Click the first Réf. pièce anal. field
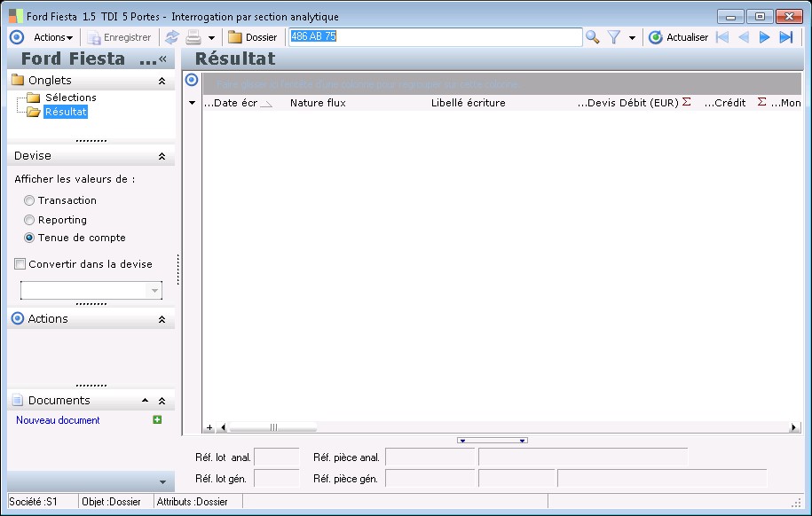 coord(430,457)
